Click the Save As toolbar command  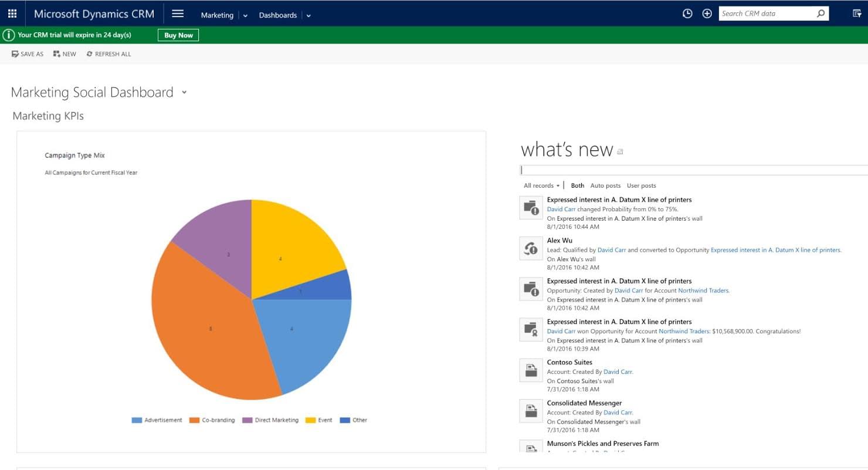[x=28, y=54]
